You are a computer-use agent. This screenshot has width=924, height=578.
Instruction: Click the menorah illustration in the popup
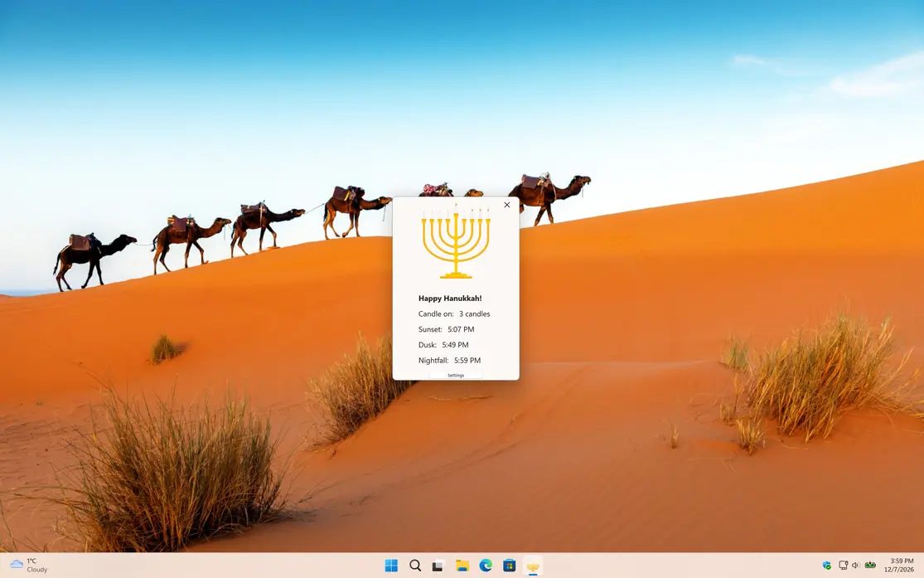coord(455,245)
